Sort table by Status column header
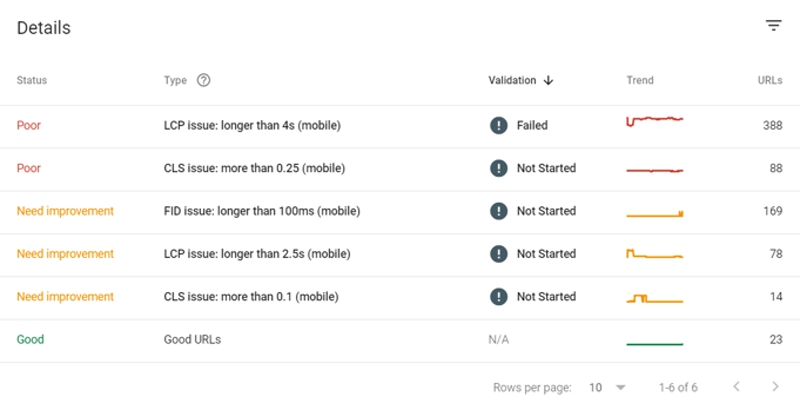This screenshot has width=800, height=410. [x=32, y=81]
